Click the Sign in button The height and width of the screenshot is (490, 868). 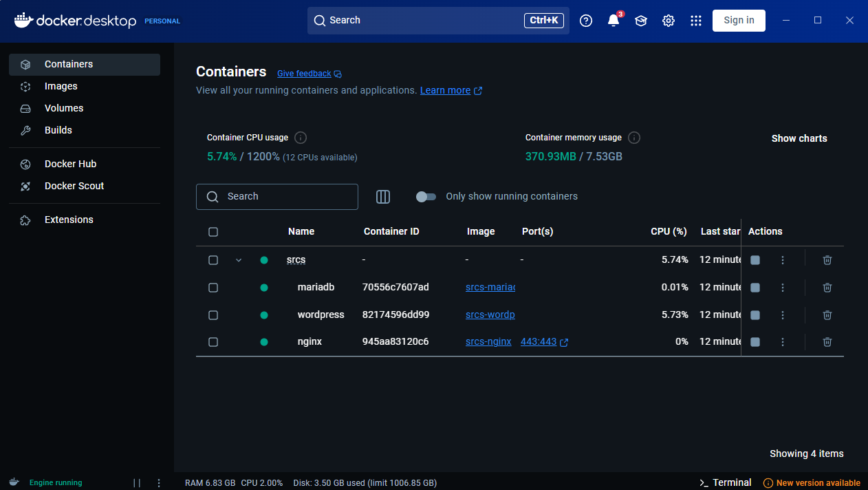coord(739,21)
